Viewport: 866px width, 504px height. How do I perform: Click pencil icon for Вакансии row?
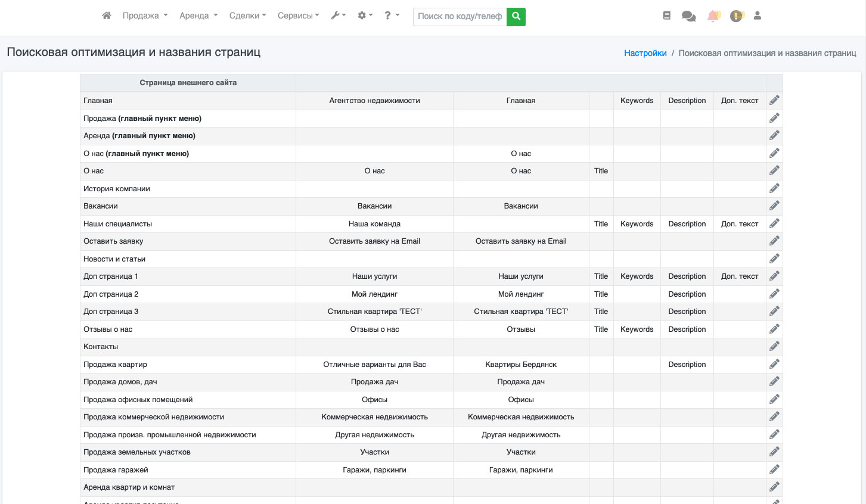(x=774, y=206)
